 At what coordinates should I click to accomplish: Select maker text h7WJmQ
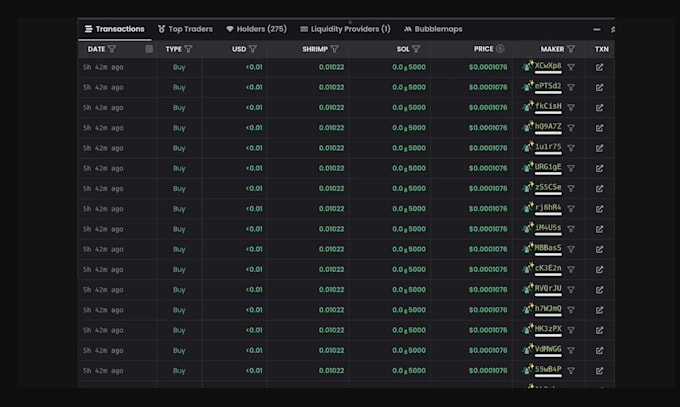tap(548, 309)
